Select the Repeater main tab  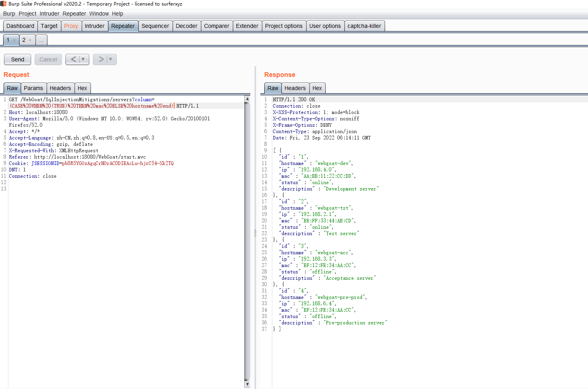pyautogui.click(x=123, y=26)
